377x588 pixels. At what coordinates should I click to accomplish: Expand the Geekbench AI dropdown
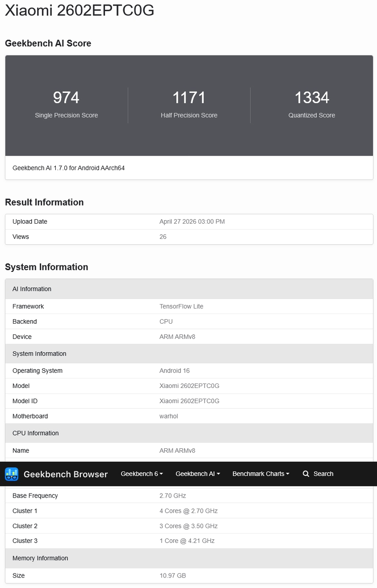(x=198, y=474)
